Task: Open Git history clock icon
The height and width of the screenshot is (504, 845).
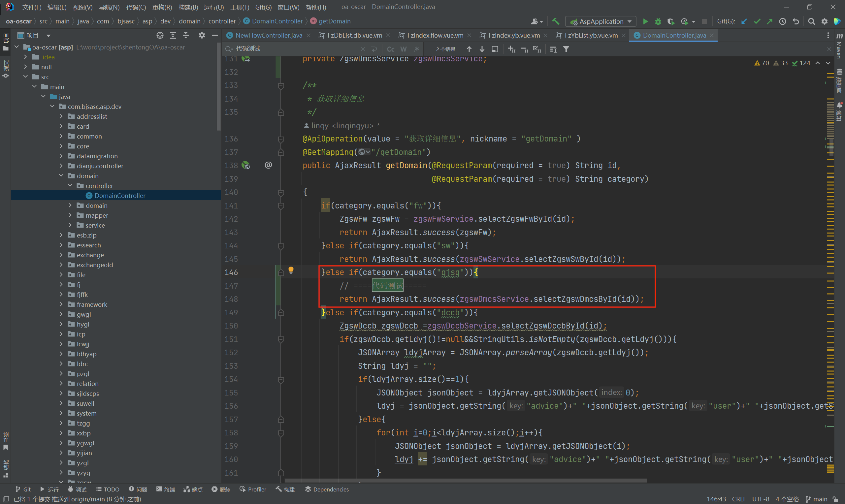Action: pyautogui.click(x=783, y=21)
